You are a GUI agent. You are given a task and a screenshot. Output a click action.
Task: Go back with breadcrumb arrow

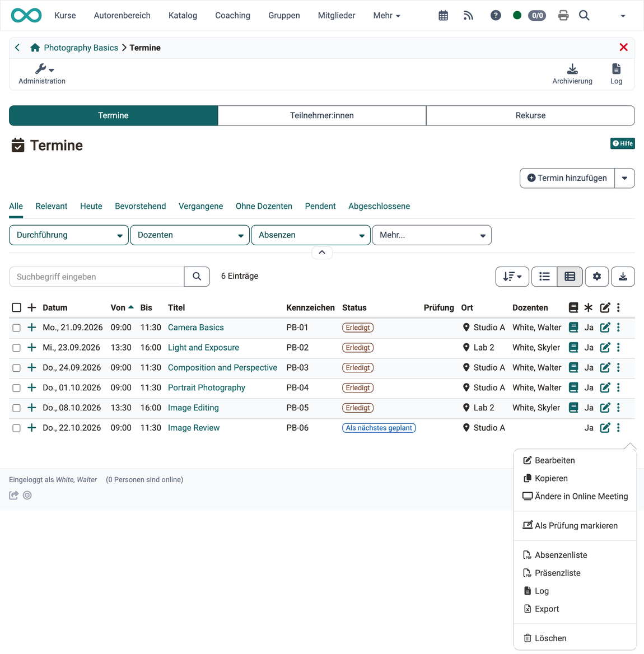click(17, 48)
